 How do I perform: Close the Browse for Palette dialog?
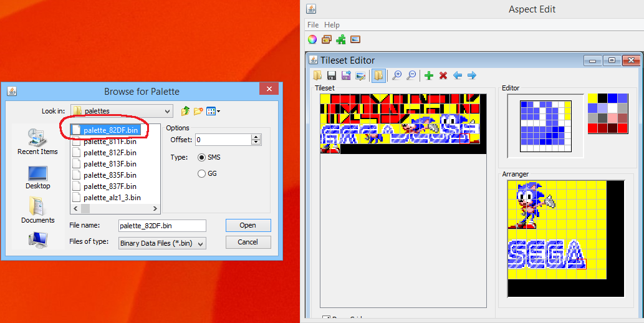point(269,89)
